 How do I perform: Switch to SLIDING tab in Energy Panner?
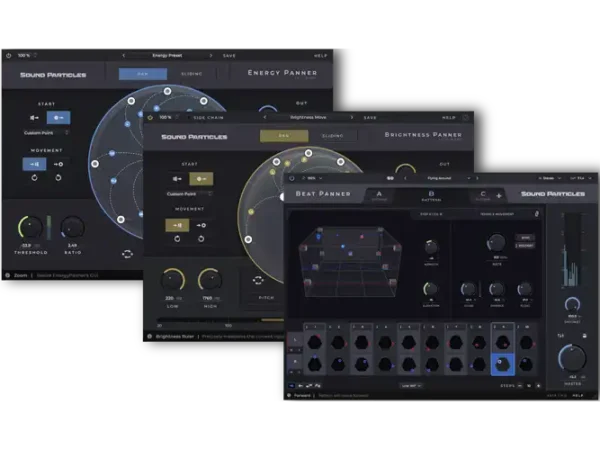pyautogui.click(x=192, y=74)
